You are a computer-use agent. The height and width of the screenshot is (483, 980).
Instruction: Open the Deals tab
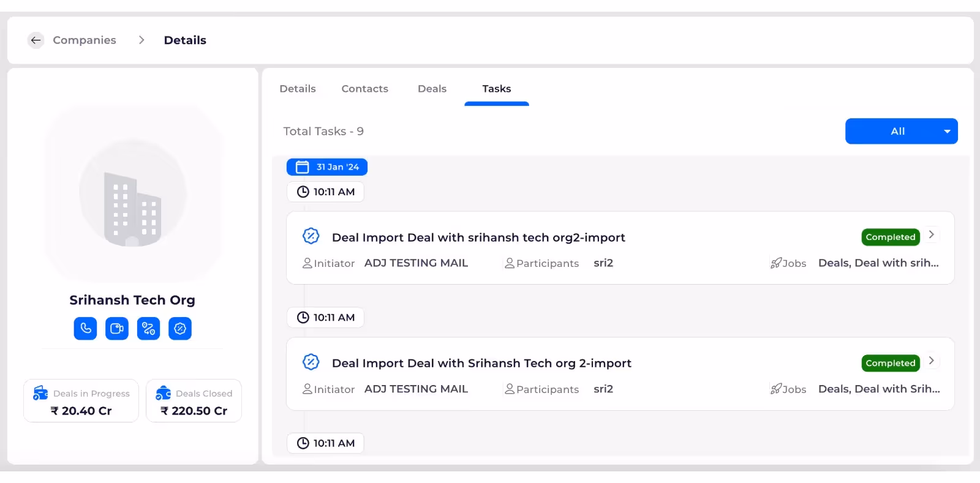[x=432, y=89]
